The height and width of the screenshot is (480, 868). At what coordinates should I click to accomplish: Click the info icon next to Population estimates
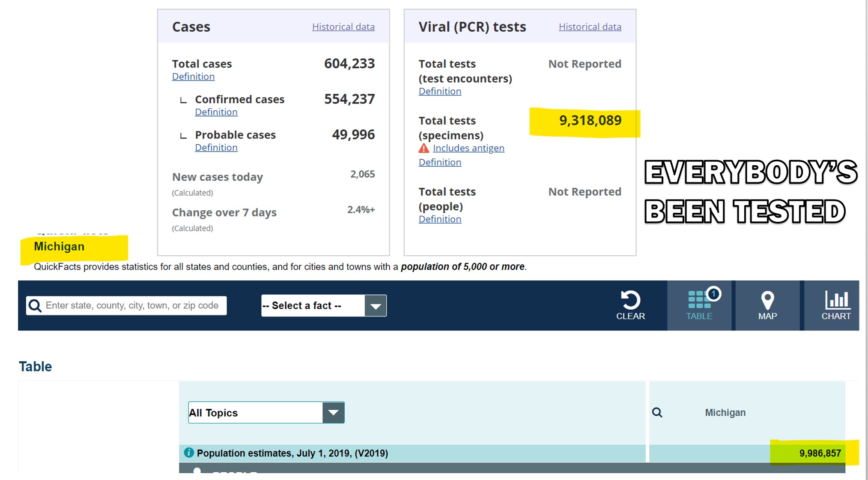[189, 453]
